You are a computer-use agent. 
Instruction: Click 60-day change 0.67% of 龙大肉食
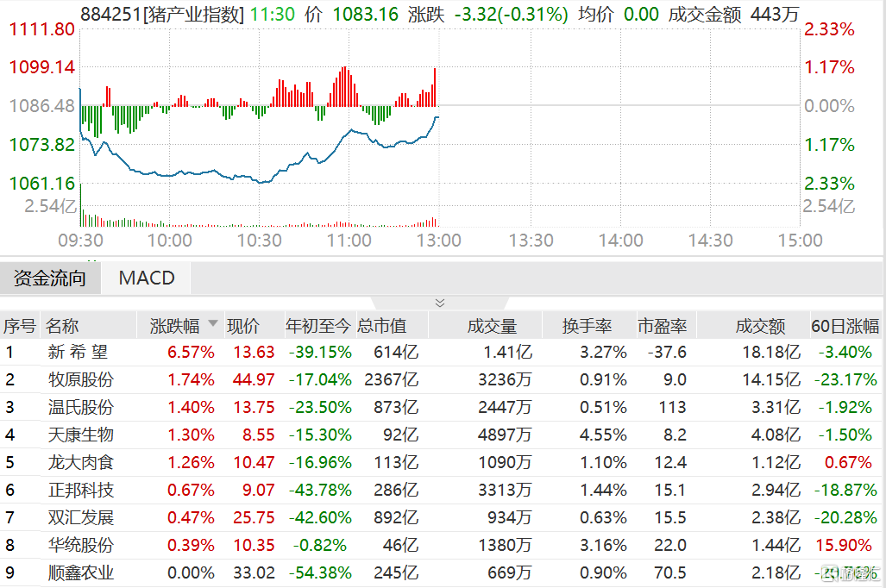click(x=847, y=463)
